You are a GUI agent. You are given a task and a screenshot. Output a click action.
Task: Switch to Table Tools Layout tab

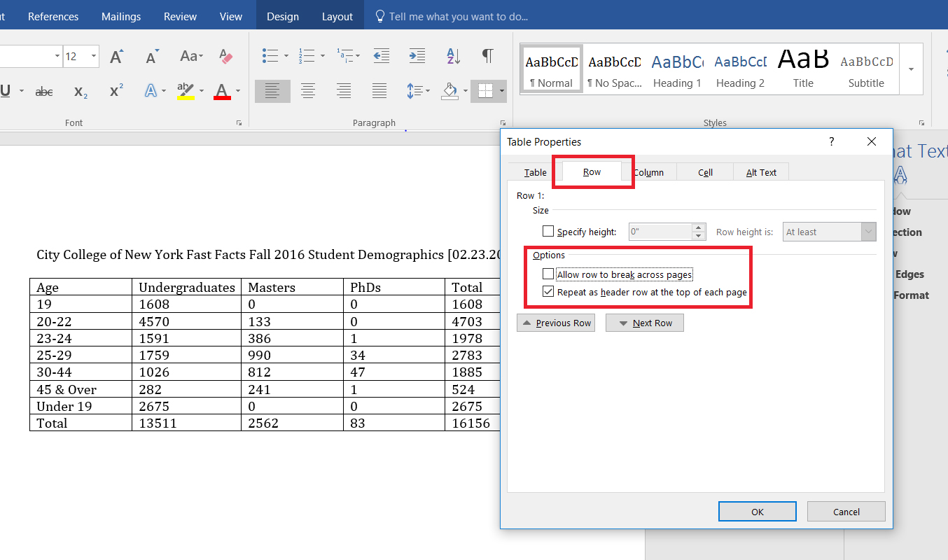337,16
